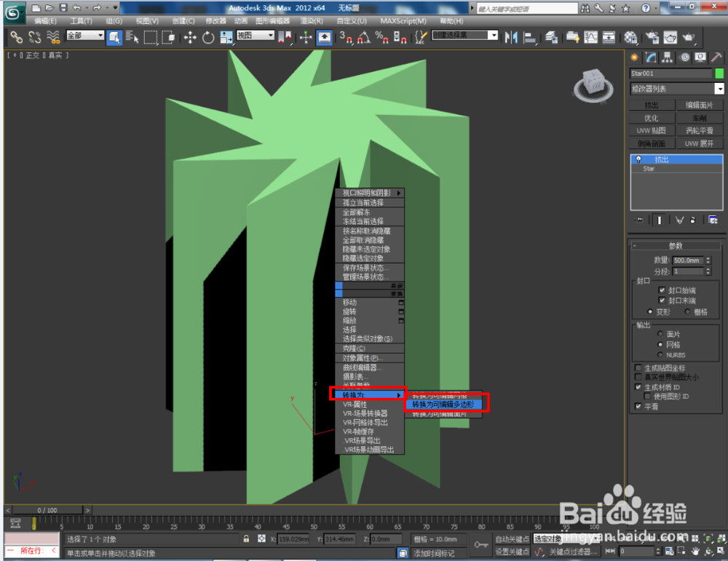728x561 pixels.
Task: Open the Modify command panel tab
Action: point(651,57)
